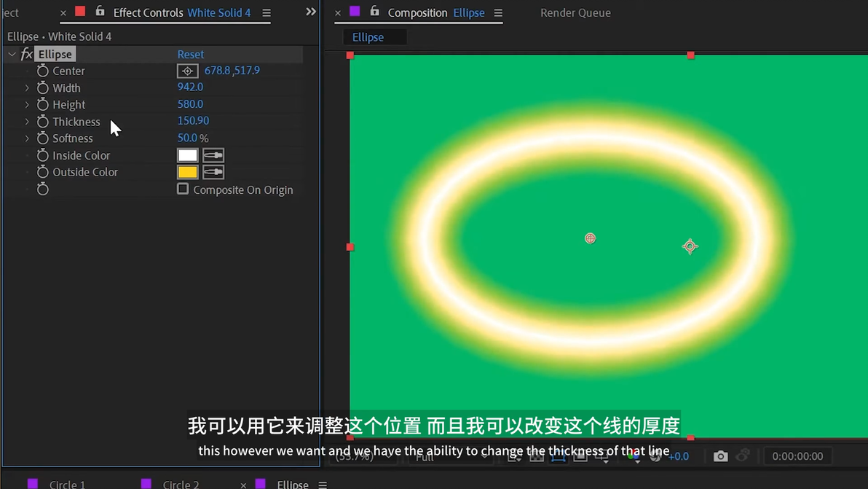Click the Center X value 678.8

click(x=218, y=71)
